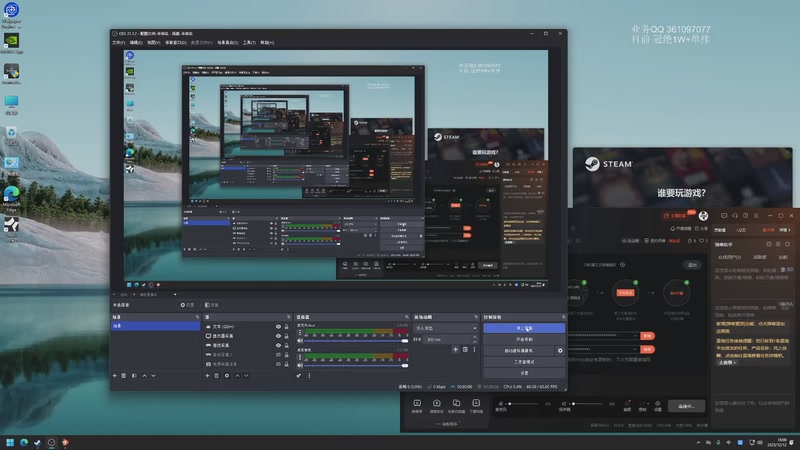Click the 启动虚拟摄像机 button
Screen dimensions: 800x450
pos(519,351)
